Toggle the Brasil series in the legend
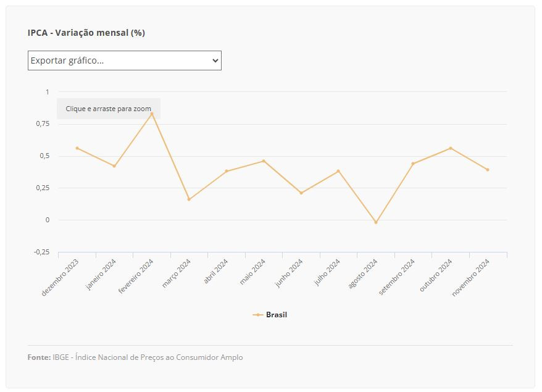Image resolution: width=542 pixels, height=392 pixels. click(270, 315)
